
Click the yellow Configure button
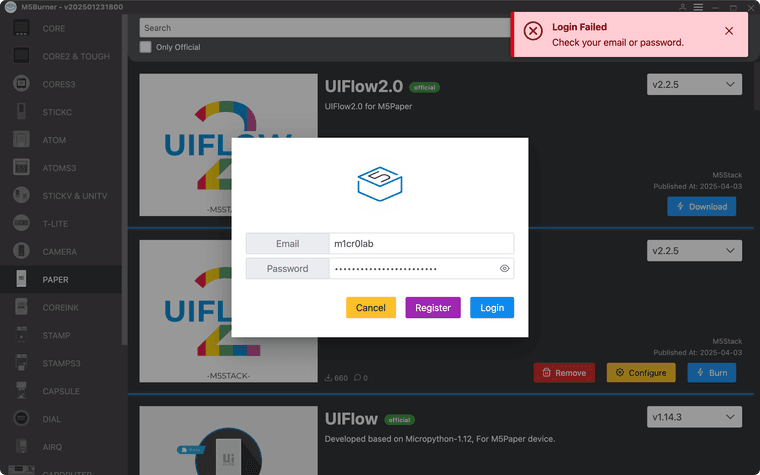point(641,373)
